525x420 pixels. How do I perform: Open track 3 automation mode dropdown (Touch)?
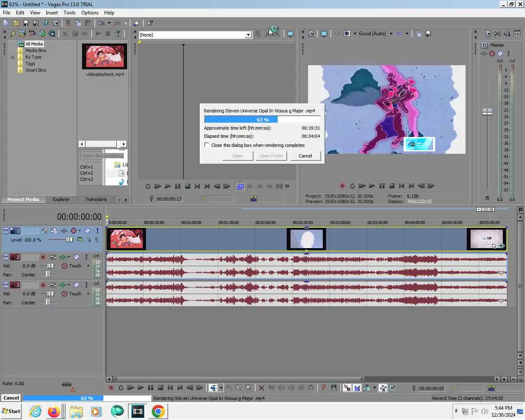coord(88,294)
